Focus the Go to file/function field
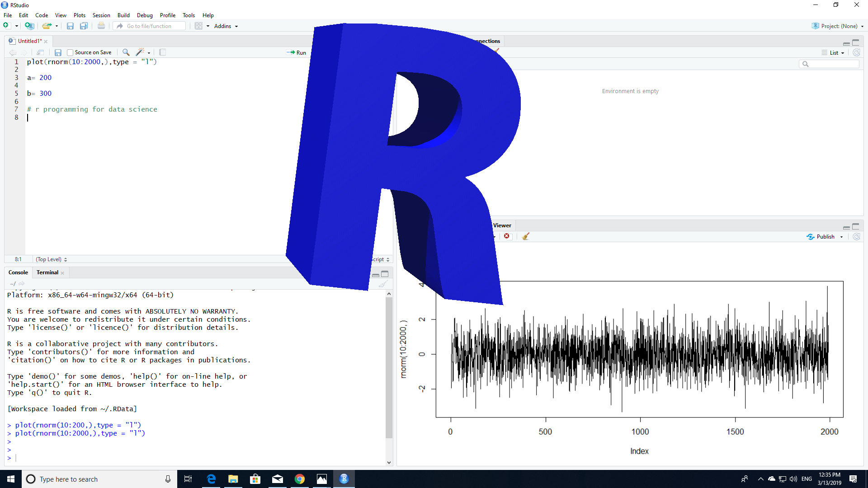This screenshot has height=488, width=868. pos(149,26)
